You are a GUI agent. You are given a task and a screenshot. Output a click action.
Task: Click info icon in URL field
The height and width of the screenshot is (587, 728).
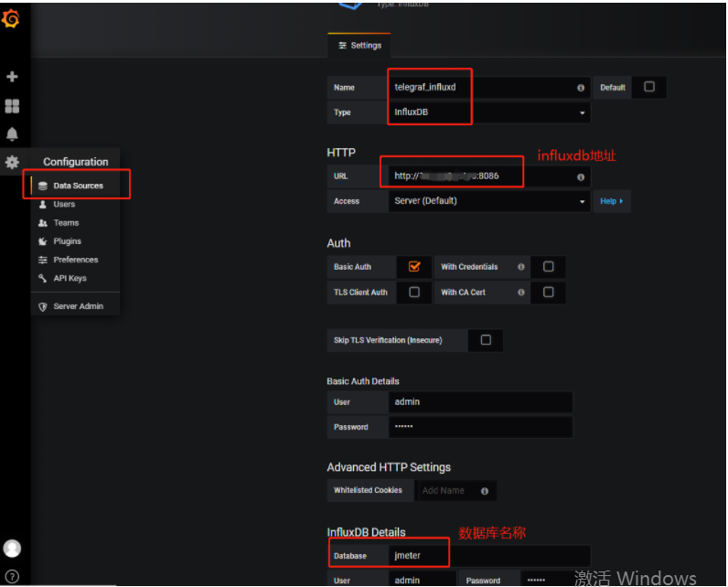point(581,176)
